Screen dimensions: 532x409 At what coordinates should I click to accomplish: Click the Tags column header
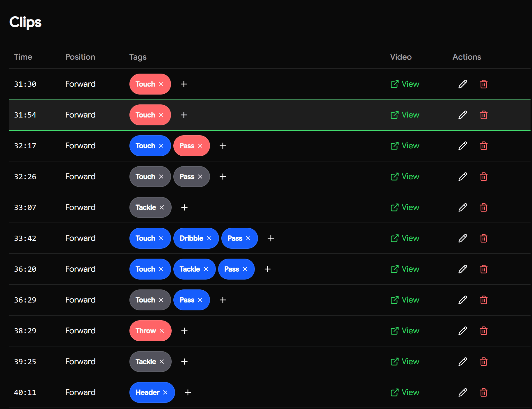point(138,57)
